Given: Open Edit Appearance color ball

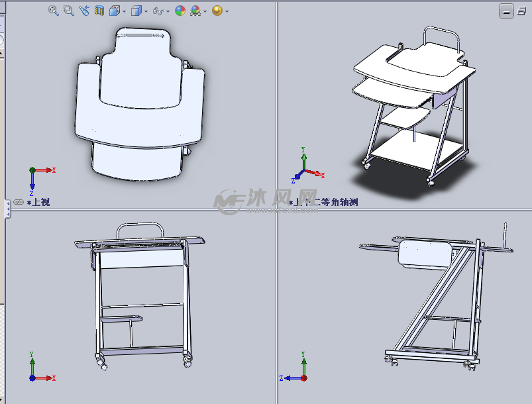Looking at the screenshot, I should (180, 11).
